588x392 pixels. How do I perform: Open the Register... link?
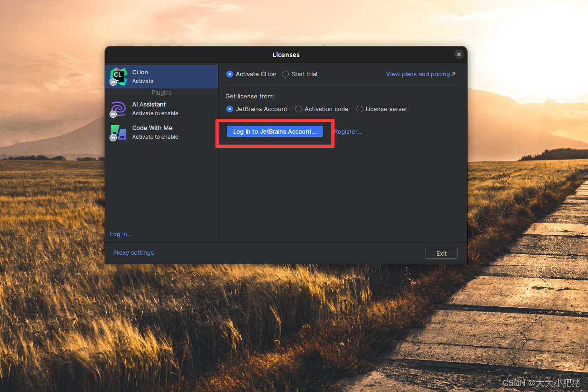pyautogui.click(x=349, y=131)
